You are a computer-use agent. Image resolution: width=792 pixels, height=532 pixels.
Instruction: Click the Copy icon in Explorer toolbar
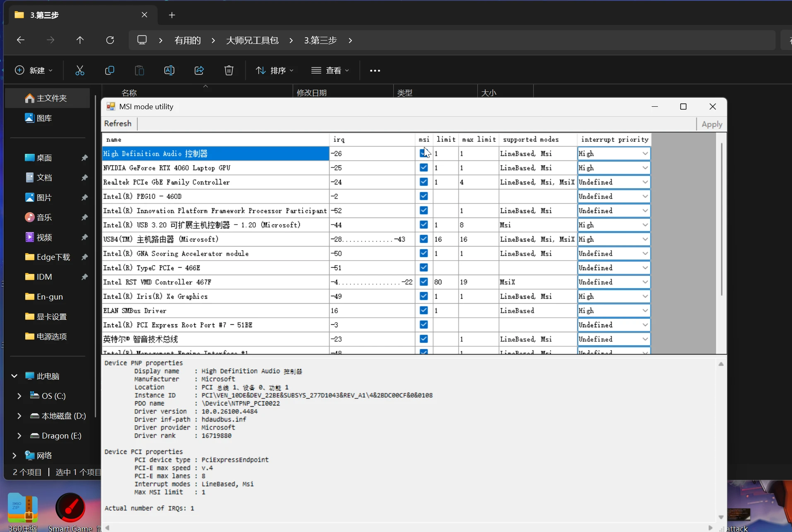click(110, 70)
